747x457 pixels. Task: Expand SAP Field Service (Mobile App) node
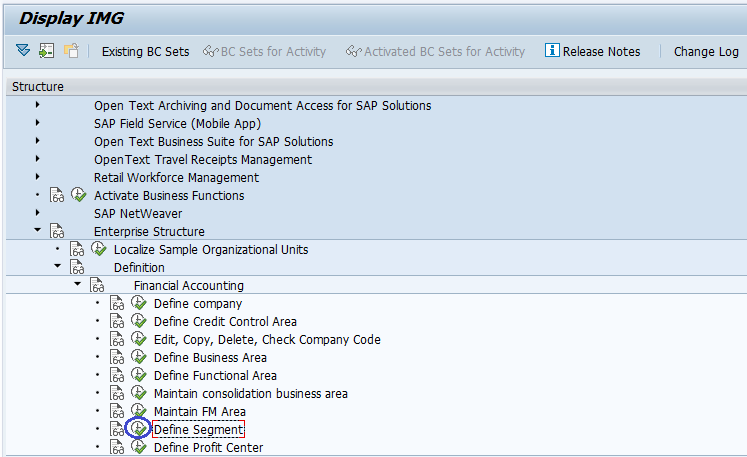click(38, 123)
